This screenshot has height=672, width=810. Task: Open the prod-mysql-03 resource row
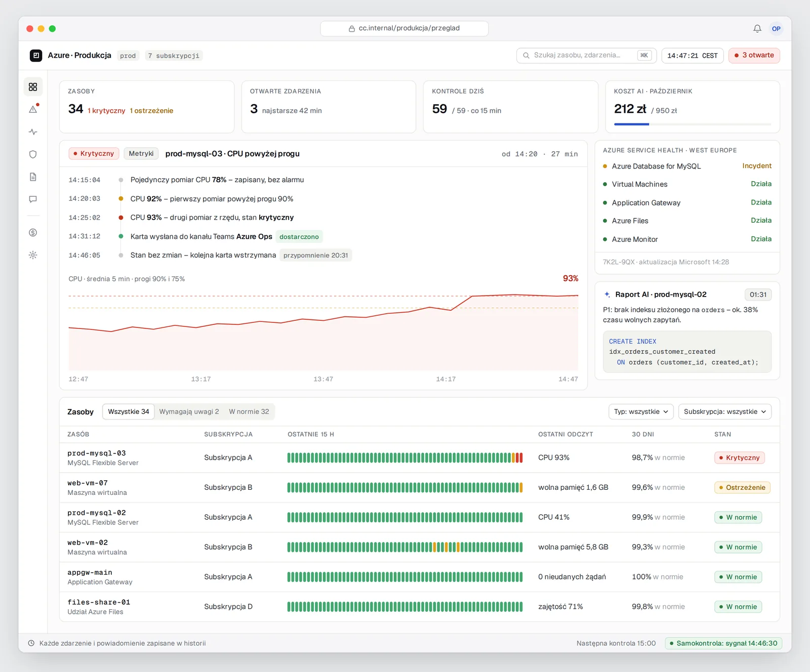coord(420,458)
